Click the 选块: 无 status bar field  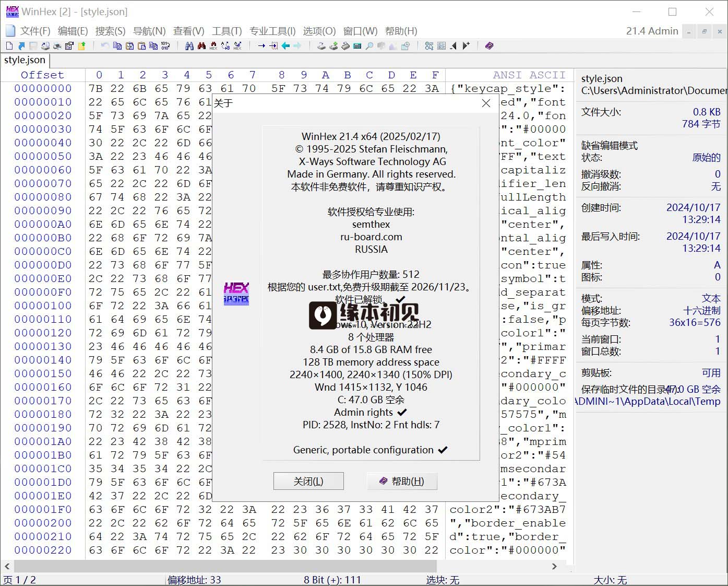443,580
